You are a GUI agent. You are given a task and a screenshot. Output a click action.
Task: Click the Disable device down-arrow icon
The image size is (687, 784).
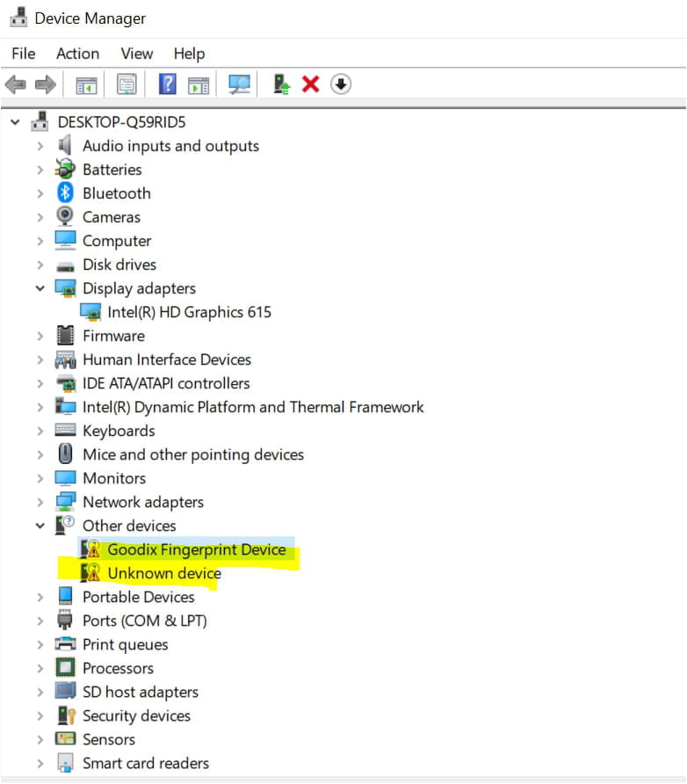(x=341, y=84)
